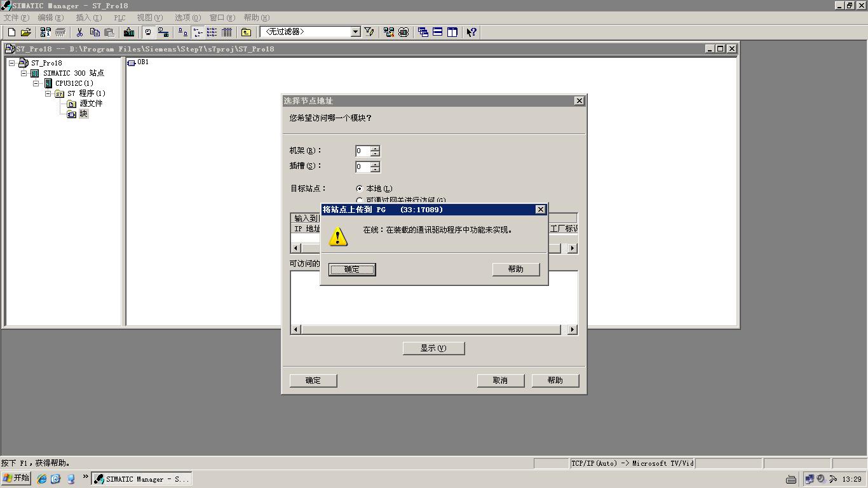Click the New project toolbar icon
868x488 pixels.
(x=11, y=32)
